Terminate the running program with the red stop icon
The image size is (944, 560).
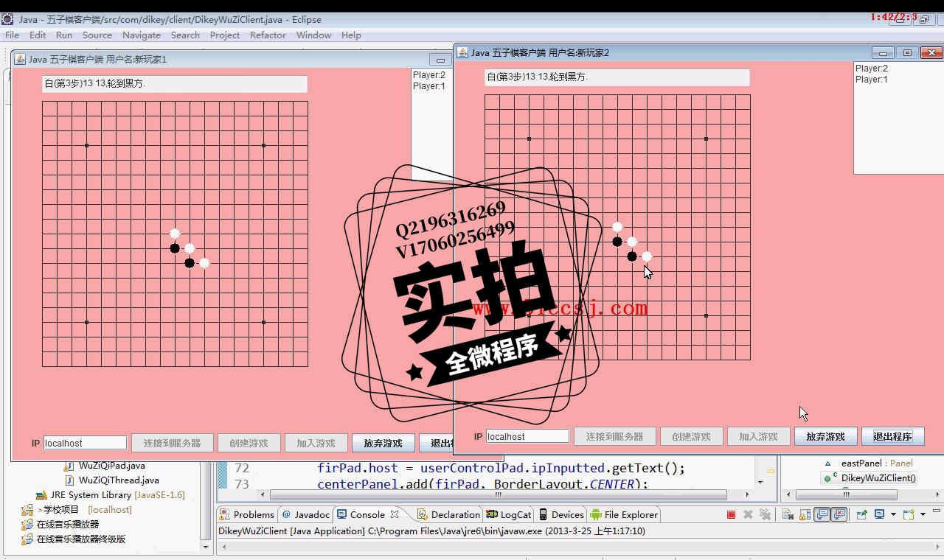pos(731,514)
